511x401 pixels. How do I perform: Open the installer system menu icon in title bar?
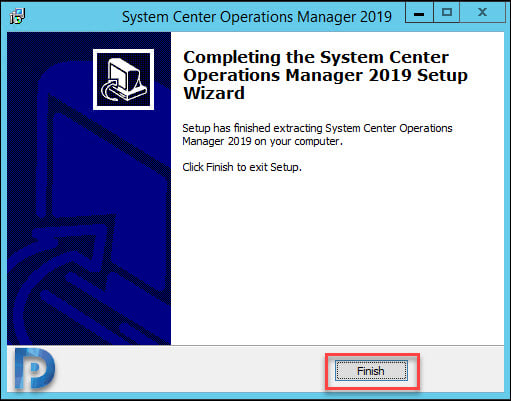click(17, 16)
